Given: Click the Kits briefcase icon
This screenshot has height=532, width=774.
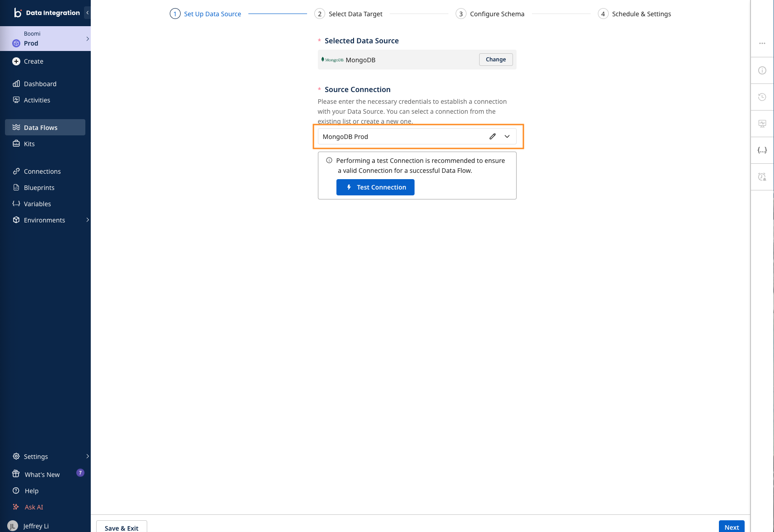Looking at the screenshot, I should pyautogui.click(x=16, y=143).
